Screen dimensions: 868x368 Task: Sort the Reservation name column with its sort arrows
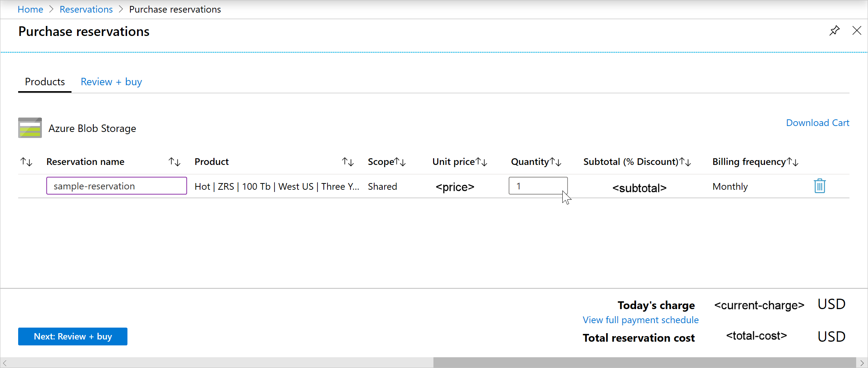pos(174,161)
